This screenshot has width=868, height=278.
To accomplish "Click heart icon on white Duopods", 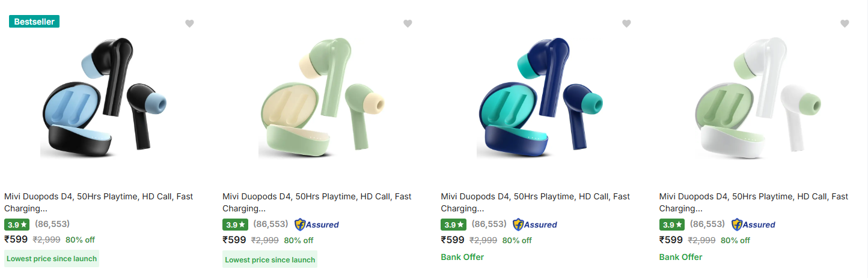I will (845, 24).
